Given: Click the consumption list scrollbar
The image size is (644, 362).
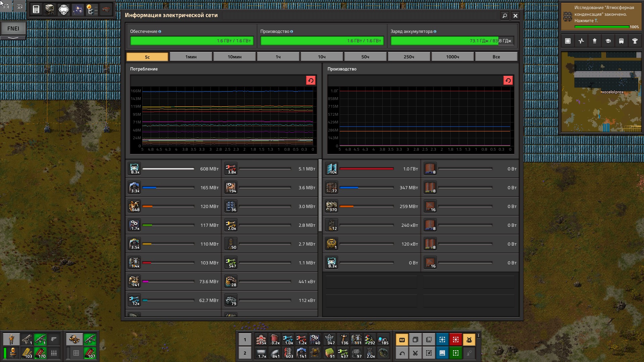Looking at the screenshot, I should (x=320, y=196).
